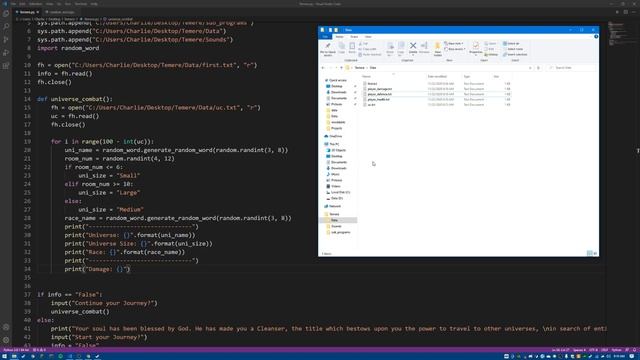
Task: Open the Extensions icon in VS Code activity bar
Action: click(6, 66)
